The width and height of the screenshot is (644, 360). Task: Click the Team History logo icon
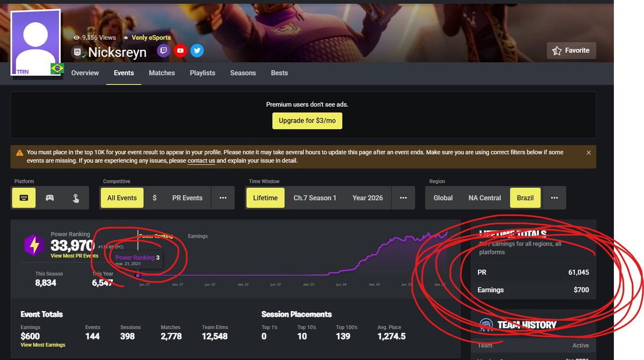point(486,325)
